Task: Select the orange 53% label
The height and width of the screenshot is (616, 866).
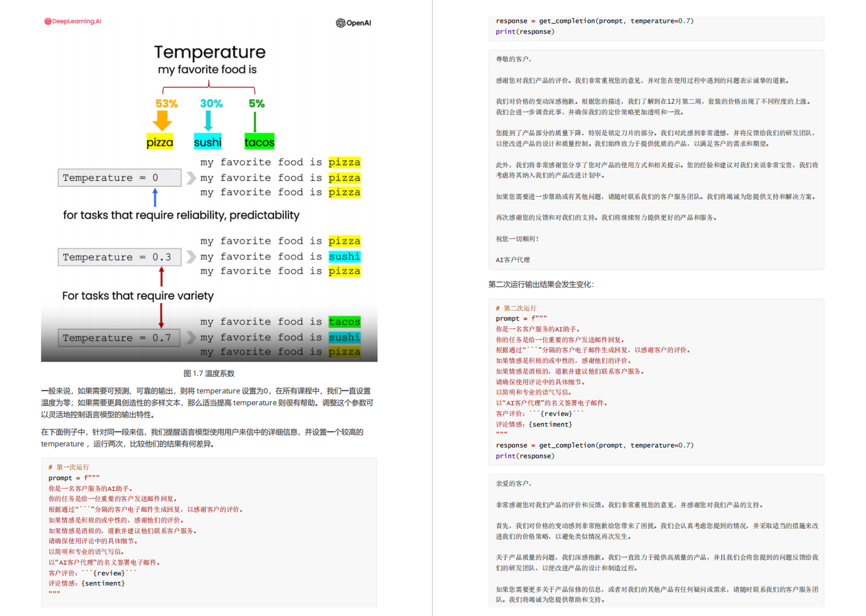Action: [167, 103]
